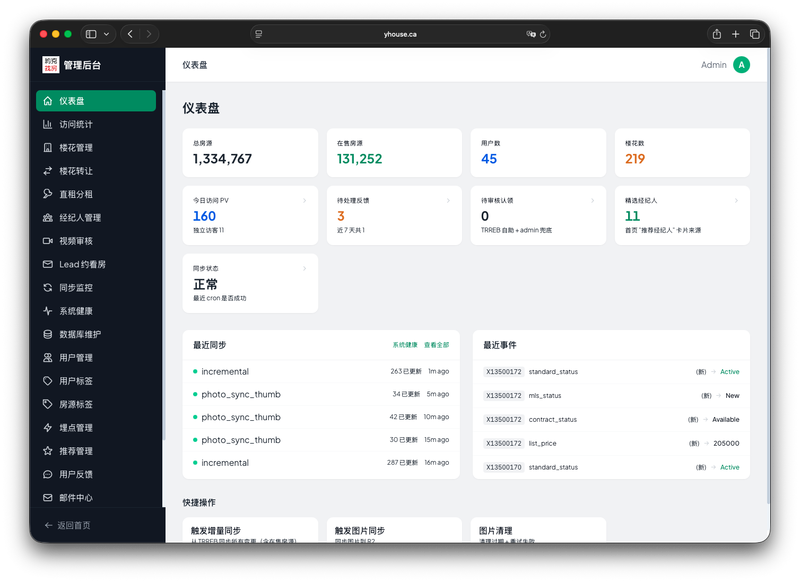800x582 pixels.
Task: Open a new Safari tab with plus
Action: coord(736,34)
